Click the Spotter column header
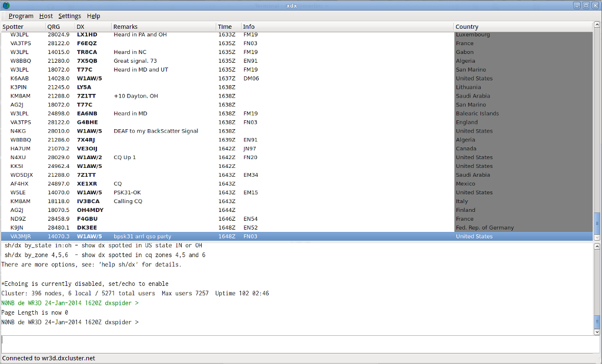 tap(13, 26)
